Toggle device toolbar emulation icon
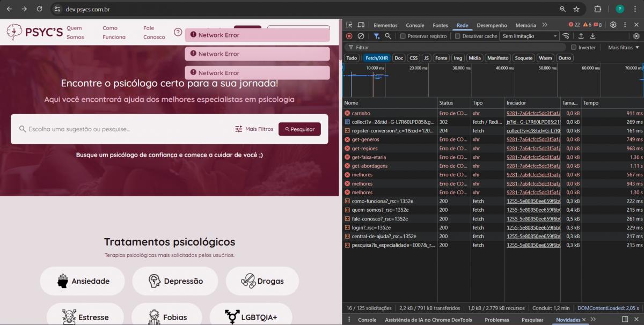 [361, 25]
